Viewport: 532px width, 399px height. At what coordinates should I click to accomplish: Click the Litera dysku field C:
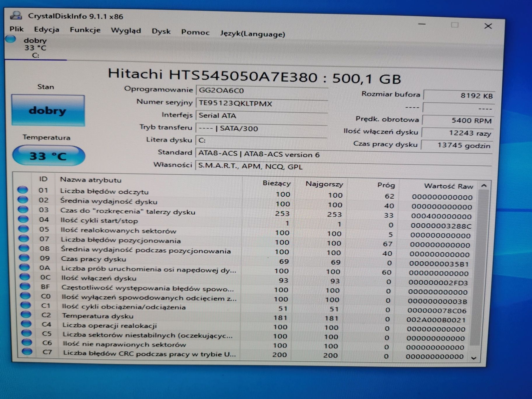coord(262,141)
